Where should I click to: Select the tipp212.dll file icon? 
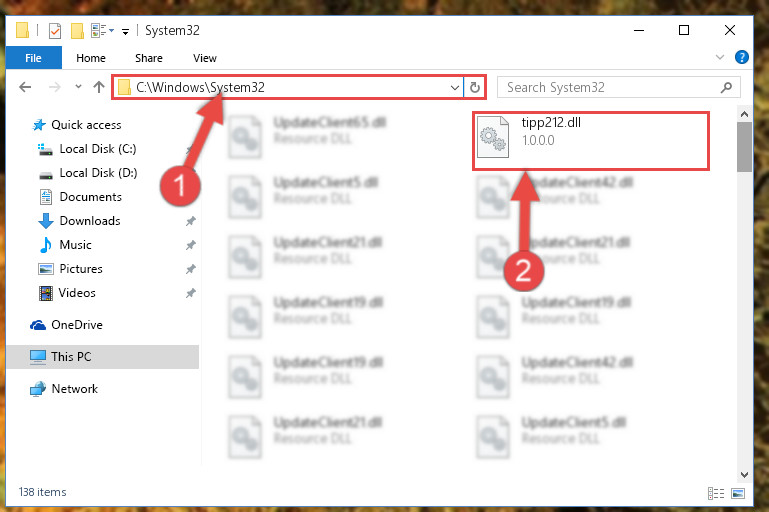tap(492, 137)
